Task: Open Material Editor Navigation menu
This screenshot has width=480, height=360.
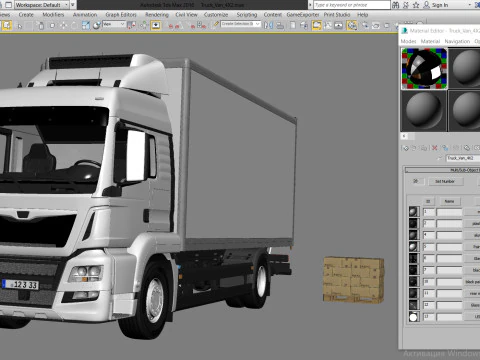Action: [457, 41]
